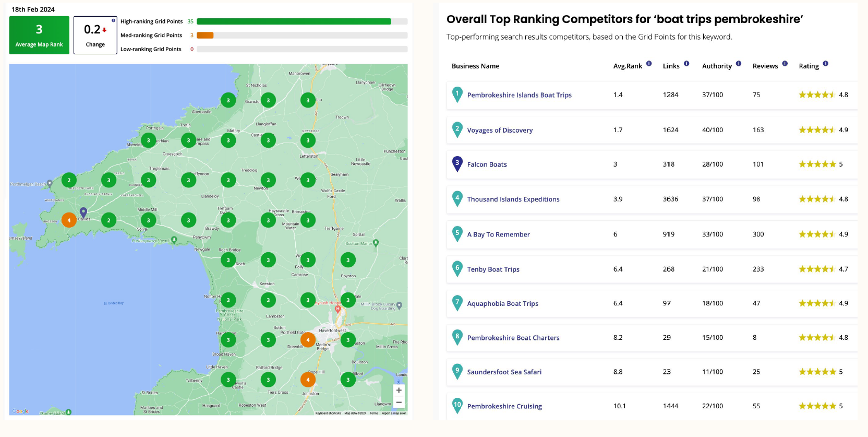Click Links value '3636'
Viewport: 868px width, 437px height.
(670, 199)
